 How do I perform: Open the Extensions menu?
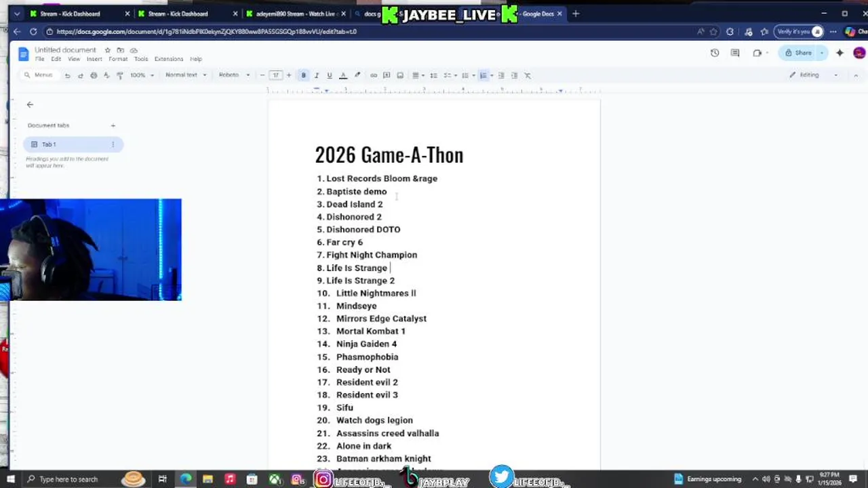pos(169,59)
